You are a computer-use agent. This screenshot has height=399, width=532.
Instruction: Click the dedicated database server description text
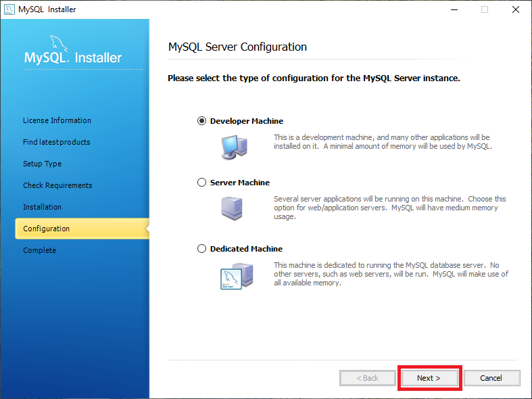coord(391,274)
